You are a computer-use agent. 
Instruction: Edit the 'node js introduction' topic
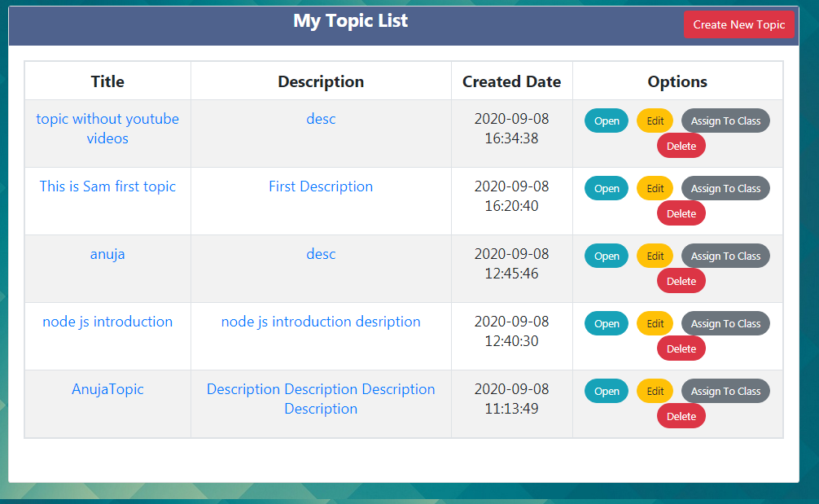tap(655, 323)
